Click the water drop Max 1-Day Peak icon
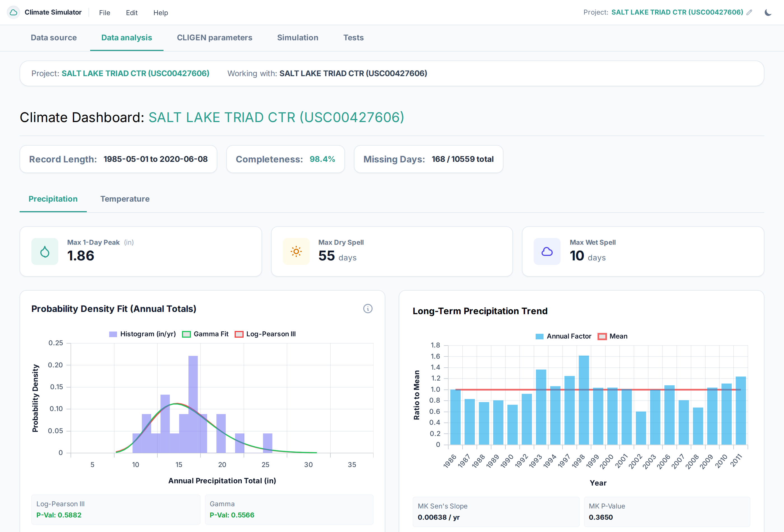Viewport: 784px width, 532px height. pos(45,252)
